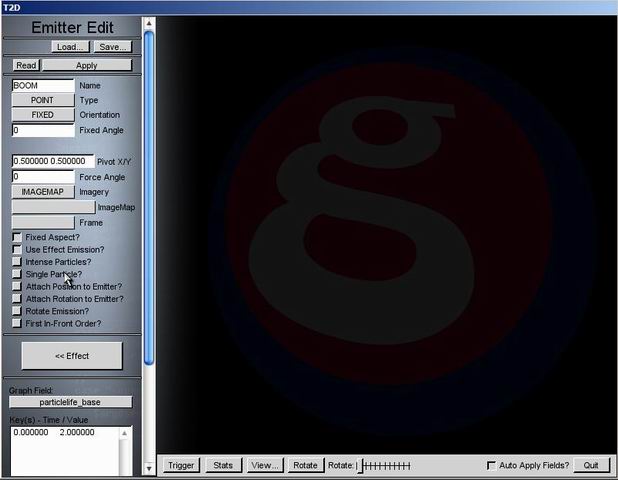Viewport: 618px width, 480px height.
Task: Open the Stats display
Action: (x=223, y=465)
